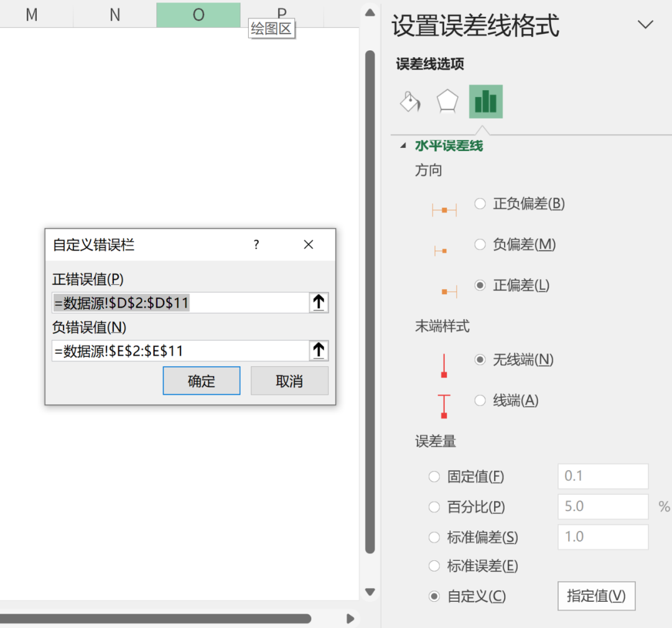Viewport: 672px width, 628px height.
Task: Click 确定 to confirm custom error values
Action: click(201, 381)
